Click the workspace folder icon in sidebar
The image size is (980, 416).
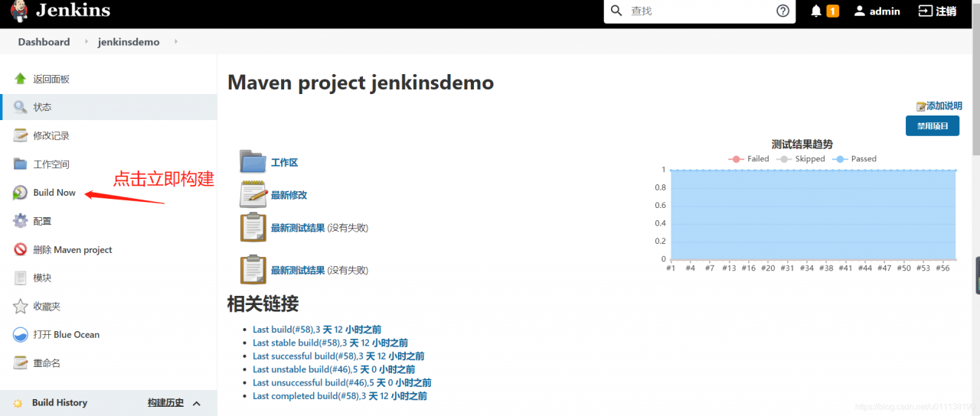(21, 164)
